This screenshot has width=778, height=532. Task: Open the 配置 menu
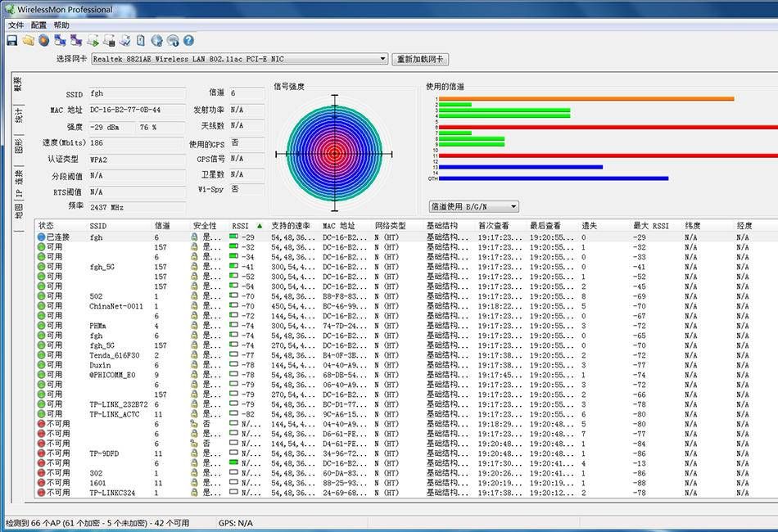coord(38,25)
